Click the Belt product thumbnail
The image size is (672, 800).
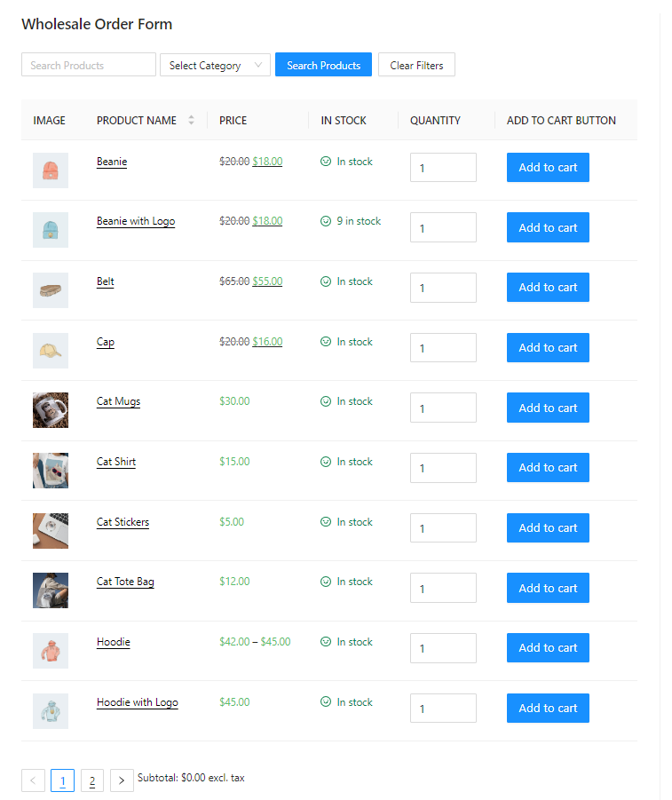51,289
